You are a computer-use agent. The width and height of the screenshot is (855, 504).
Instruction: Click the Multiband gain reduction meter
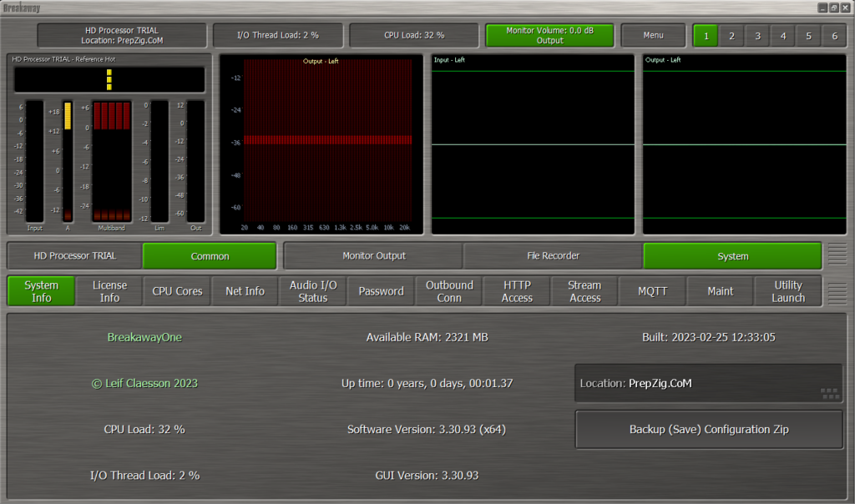(111, 161)
